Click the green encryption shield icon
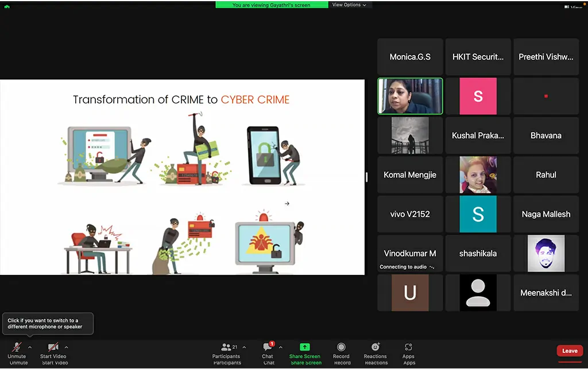 click(7, 7)
